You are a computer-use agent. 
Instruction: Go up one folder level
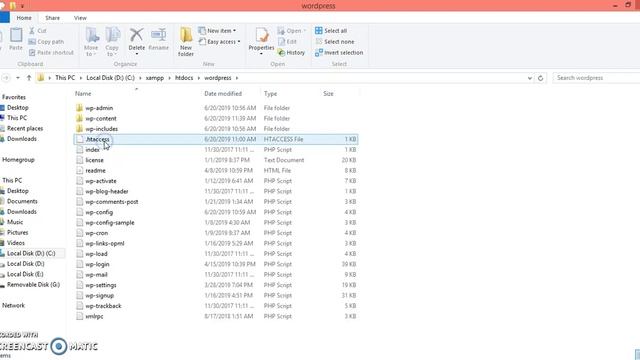click(29, 78)
